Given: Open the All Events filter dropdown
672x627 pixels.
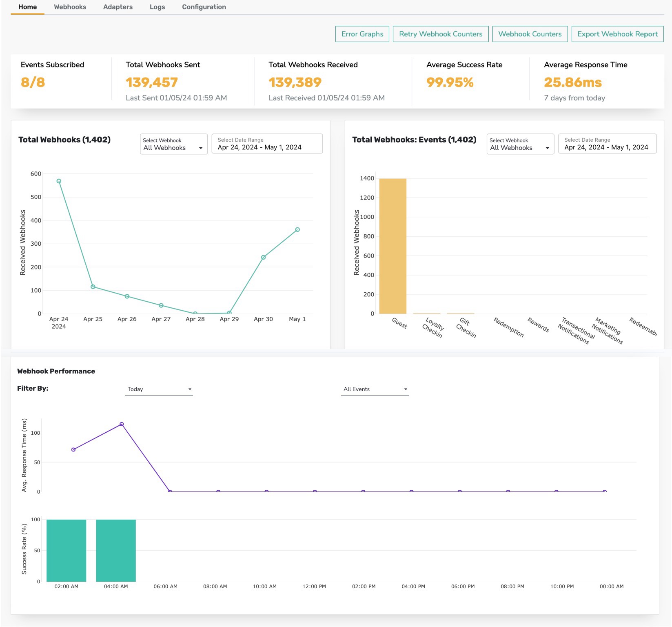Looking at the screenshot, I should coord(375,389).
